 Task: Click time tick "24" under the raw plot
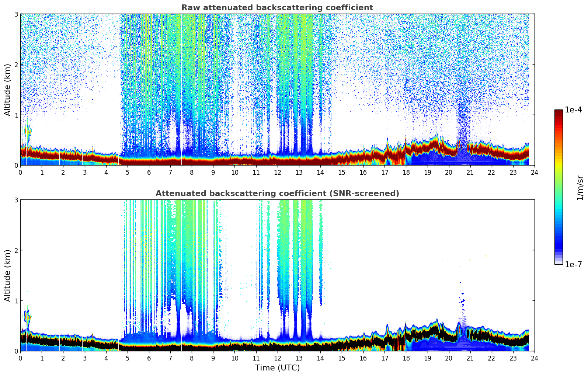click(x=535, y=172)
